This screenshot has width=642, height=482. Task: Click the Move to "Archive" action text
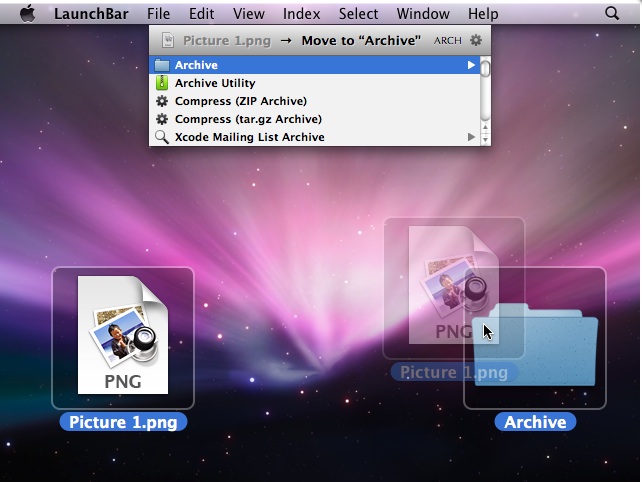[361, 41]
